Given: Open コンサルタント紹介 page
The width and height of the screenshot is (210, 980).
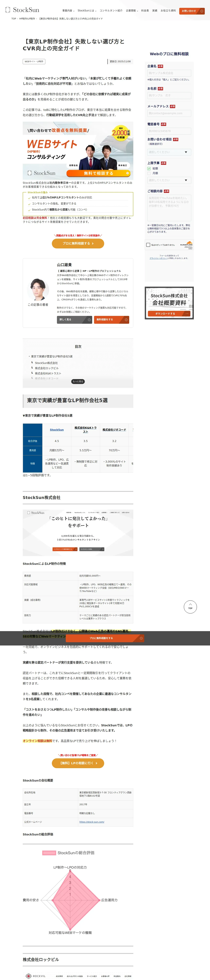Looking at the screenshot, I should click(111, 11).
